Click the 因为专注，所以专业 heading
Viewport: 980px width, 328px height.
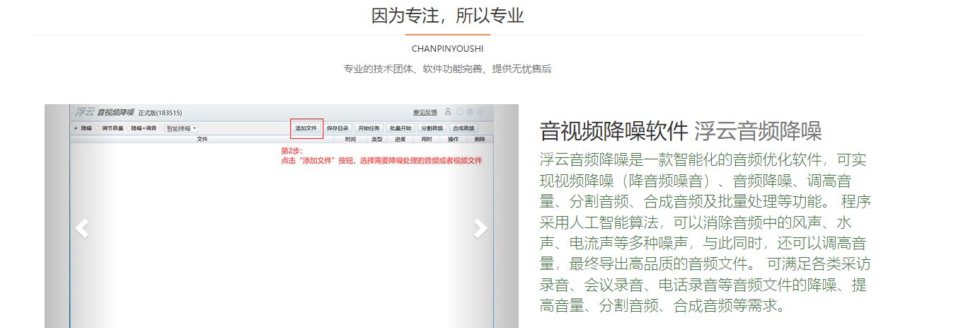coord(448,15)
